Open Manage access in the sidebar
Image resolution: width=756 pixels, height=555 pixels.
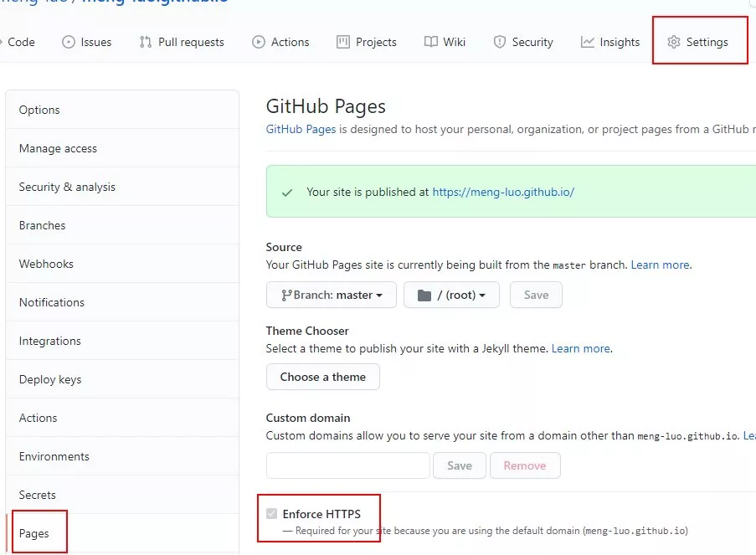122,148
